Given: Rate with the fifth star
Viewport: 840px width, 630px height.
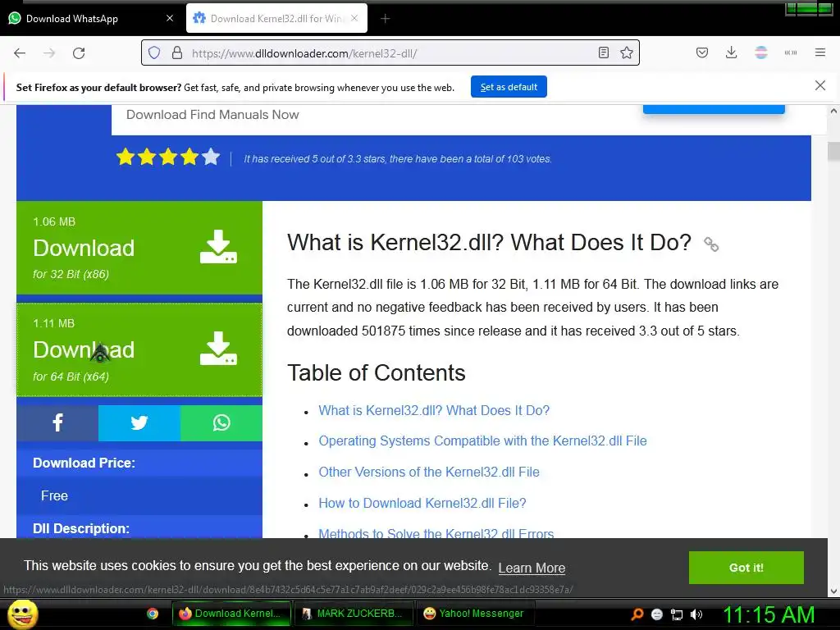Looking at the screenshot, I should coord(211,157).
